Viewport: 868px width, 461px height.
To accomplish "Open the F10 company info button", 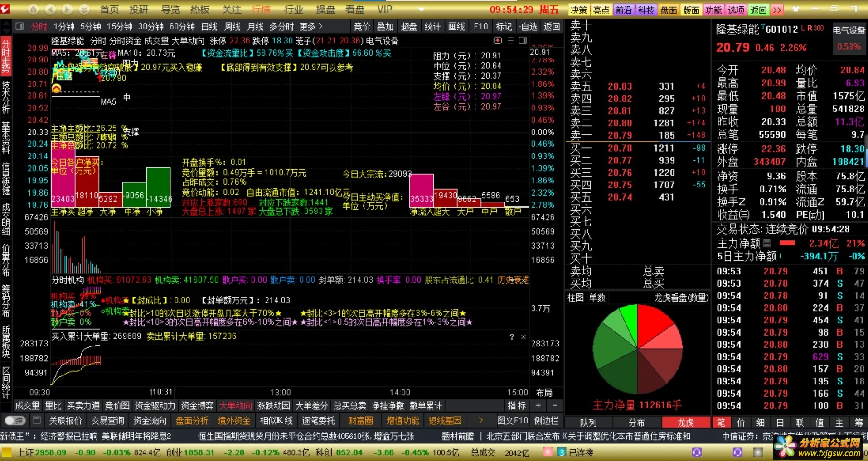I will tap(480, 27).
